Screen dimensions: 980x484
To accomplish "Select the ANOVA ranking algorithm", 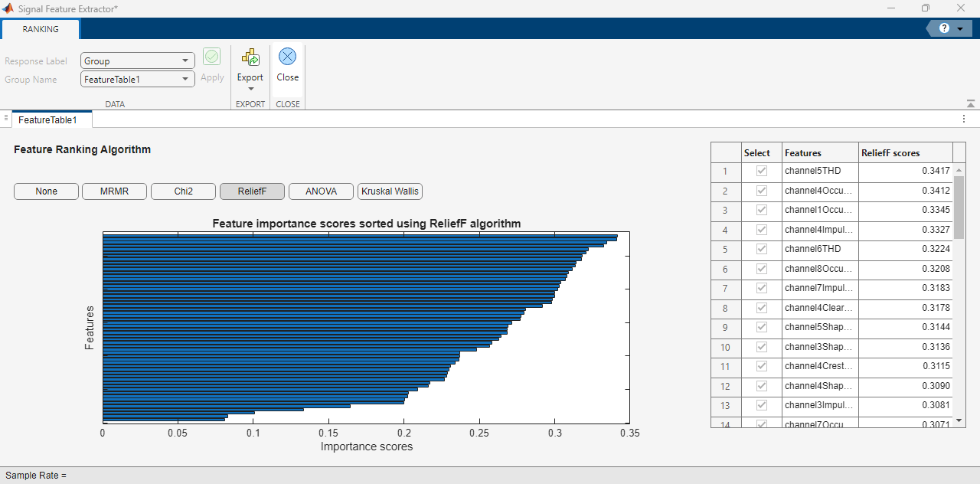I will pyautogui.click(x=321, y=191).
